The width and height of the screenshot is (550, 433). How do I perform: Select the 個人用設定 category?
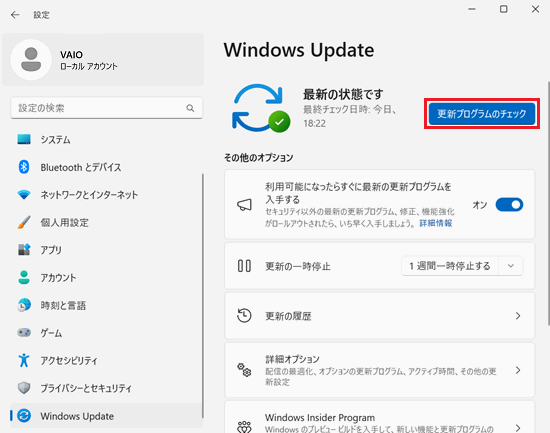click(x=106, y=222)
